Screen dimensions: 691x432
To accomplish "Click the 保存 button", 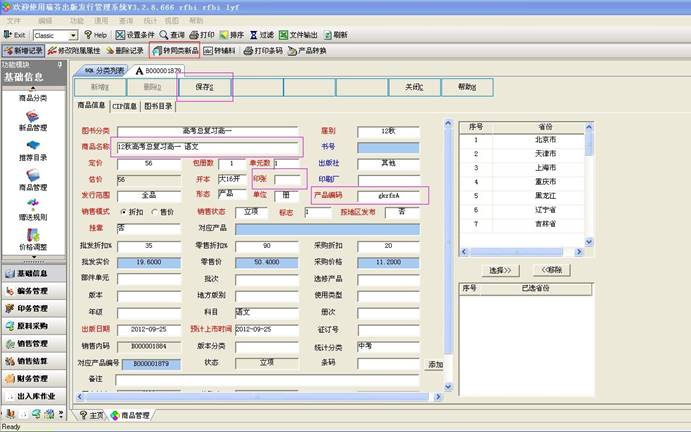I will pos(205,87).
